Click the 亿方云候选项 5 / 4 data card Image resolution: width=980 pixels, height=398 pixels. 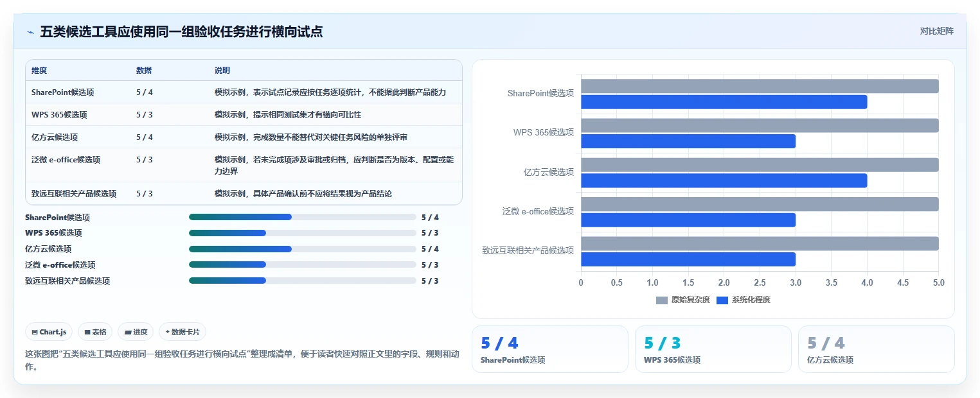877,349
